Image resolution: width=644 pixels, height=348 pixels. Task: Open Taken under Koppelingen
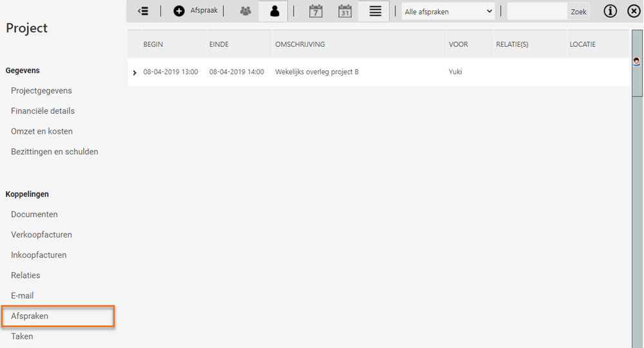tap(22, 336)
